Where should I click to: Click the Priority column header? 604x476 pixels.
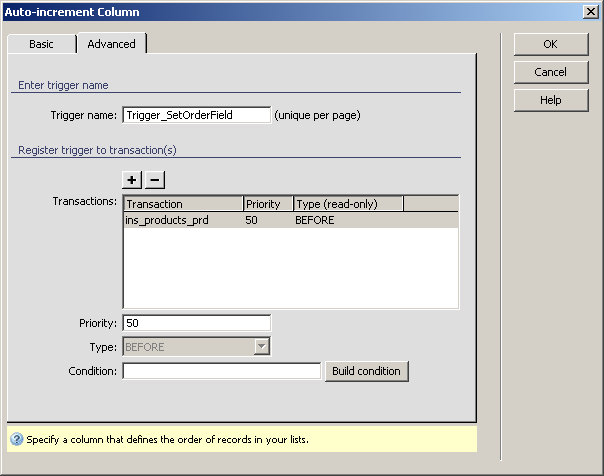pos(268,204)
